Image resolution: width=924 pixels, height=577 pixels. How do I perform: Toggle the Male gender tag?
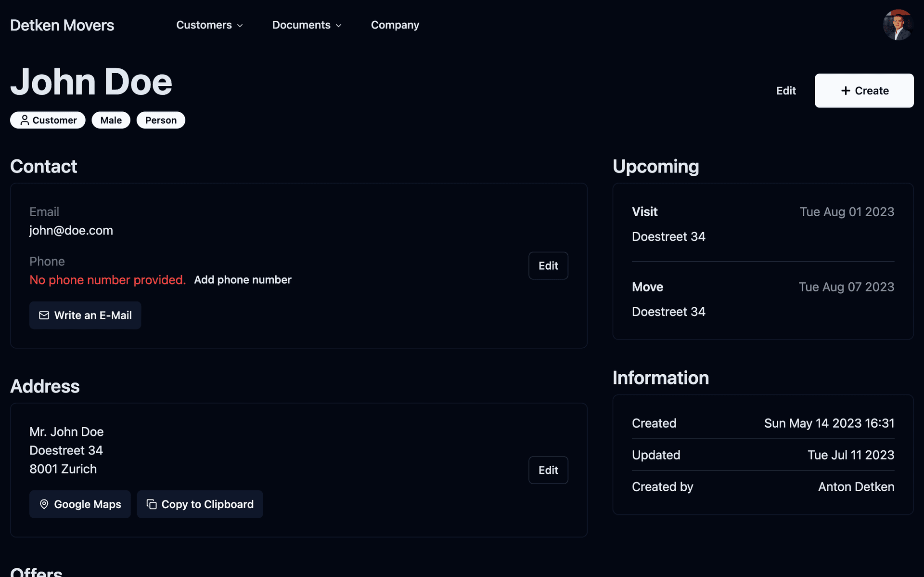[111, 119]
